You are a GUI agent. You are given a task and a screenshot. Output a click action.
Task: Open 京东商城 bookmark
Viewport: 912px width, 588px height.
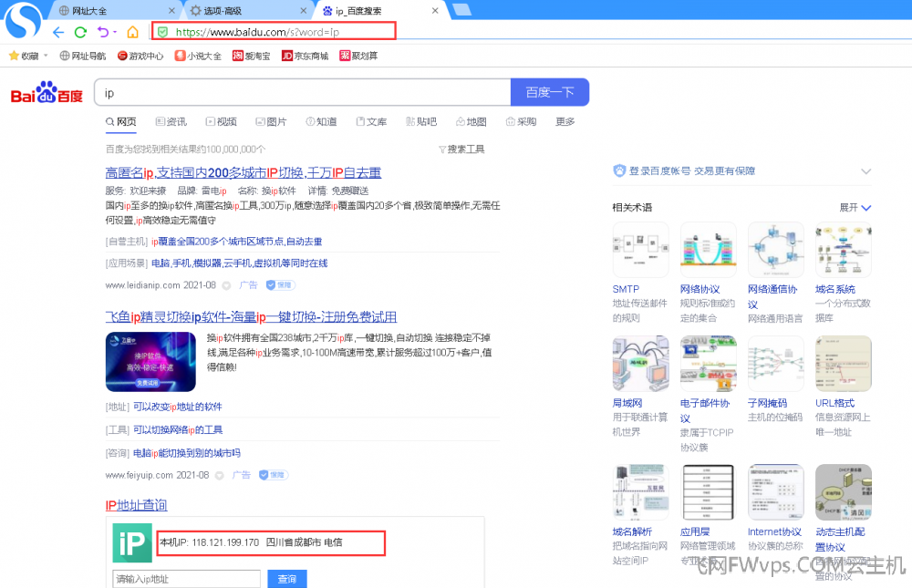pyautogui.click(x=305, y=56)
